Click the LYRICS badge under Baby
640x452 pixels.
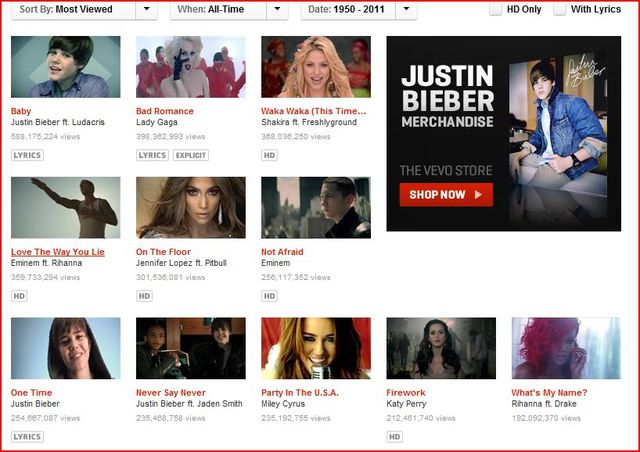(x=27, y=155)
